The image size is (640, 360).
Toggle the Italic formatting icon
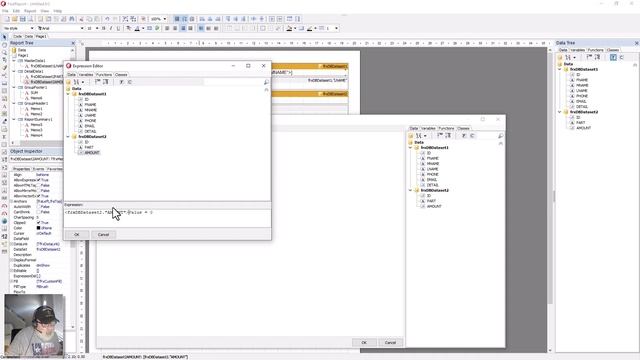point(111,28)
